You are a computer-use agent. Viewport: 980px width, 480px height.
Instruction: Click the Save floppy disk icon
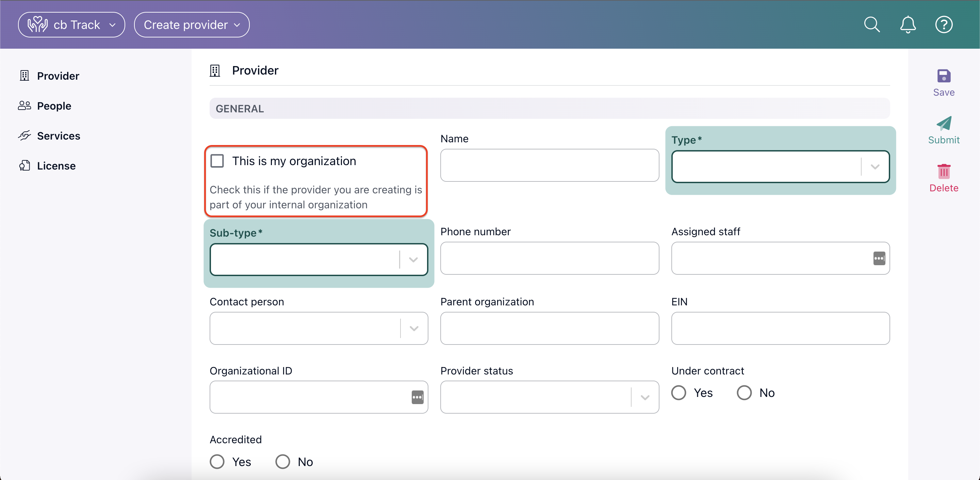[944, 76]
